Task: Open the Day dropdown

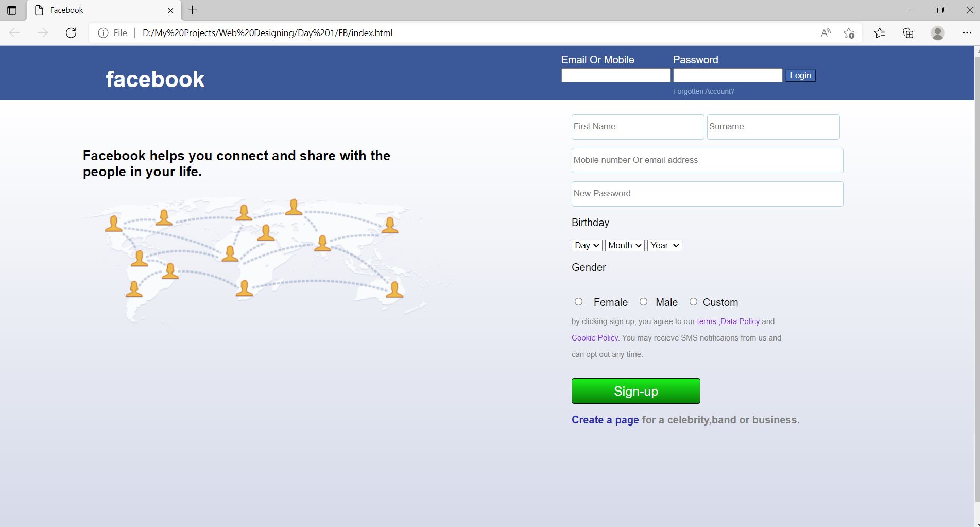Action: click(587, 246)
